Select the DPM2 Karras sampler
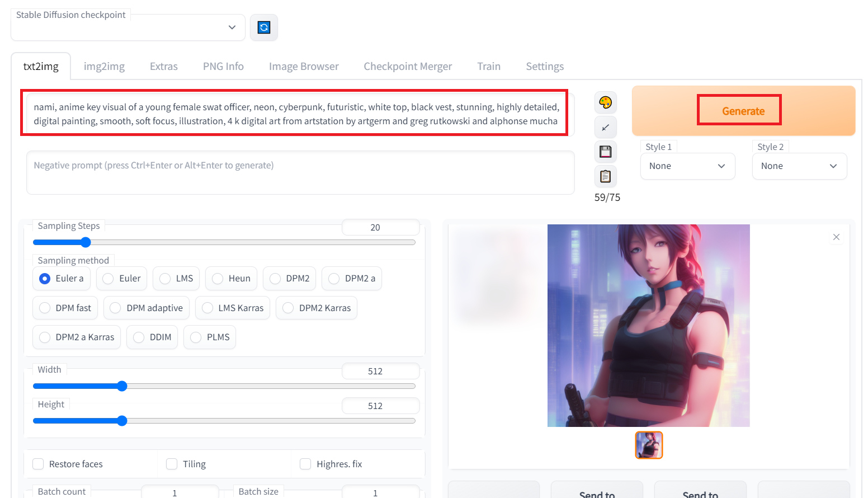Image resolution: width=868 pixels, height=498 pixels. tap(317, 308)
